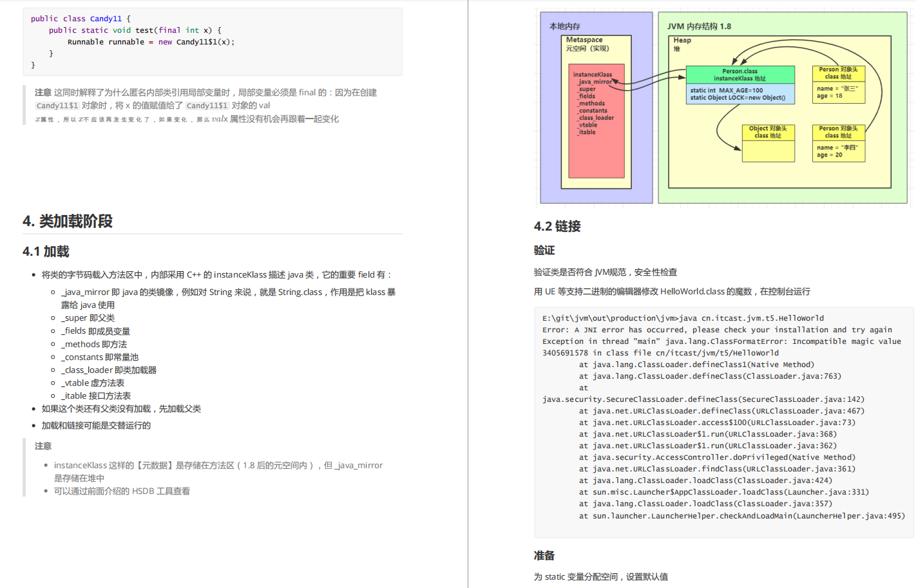Click the 'Runnable runnable = new Candy11$1(x);' line
Image resolution: width=916 pixels, height=588 pixels.
(151, 42)
